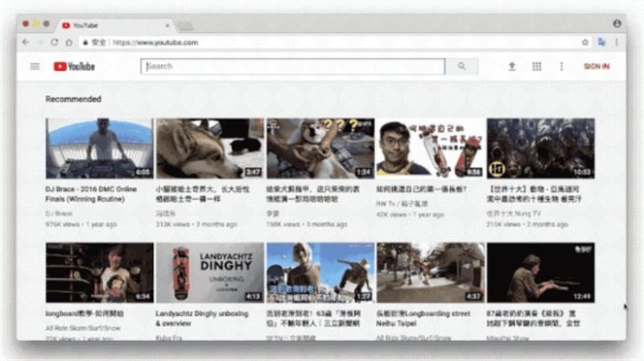Select the YouTube browser tab
This screenshot has width=644, height=361.
pyautogui.click(x=113, y=25)
